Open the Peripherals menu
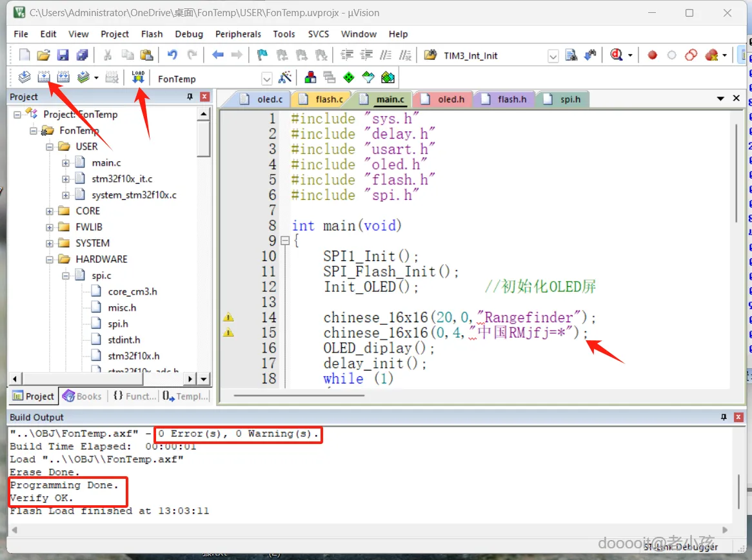 pyautogui.click(x=238, y=34)
